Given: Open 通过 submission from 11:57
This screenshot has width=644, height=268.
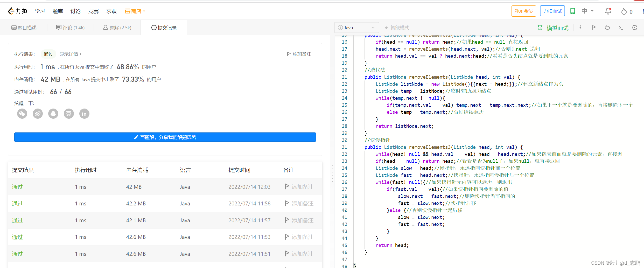Looking at the screenshot, I should click(x=17, y=220).
